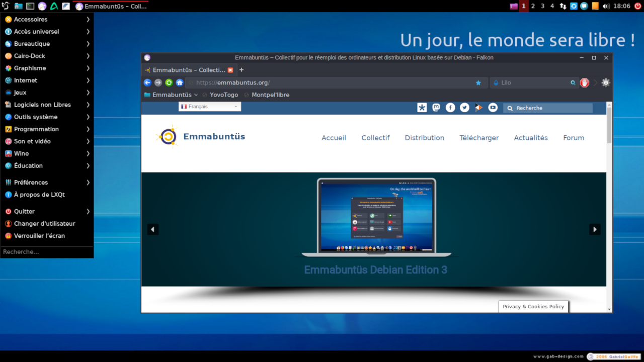
Task: Open the Français language dropdown
Action: (x=210, y=107)
